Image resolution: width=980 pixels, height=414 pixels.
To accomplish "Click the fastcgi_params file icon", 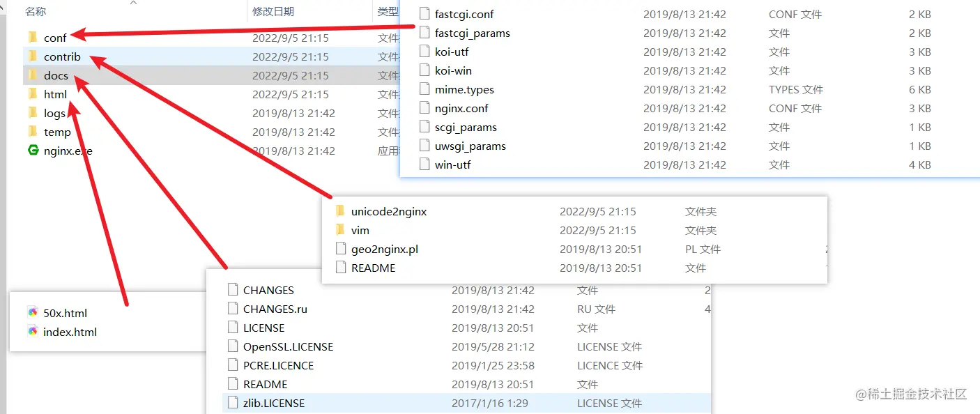I will (424, 33).
